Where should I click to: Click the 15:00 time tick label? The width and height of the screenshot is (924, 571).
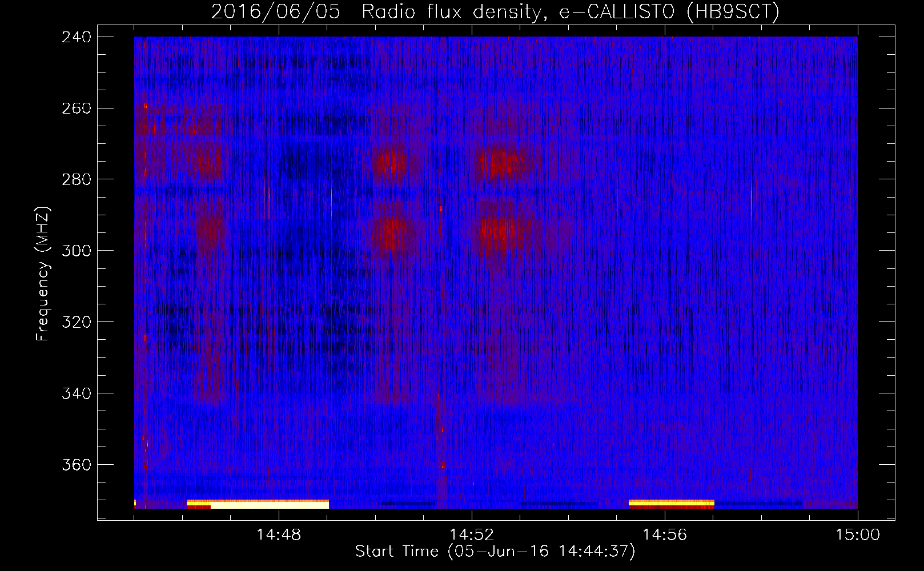click(x=858, y=535)
